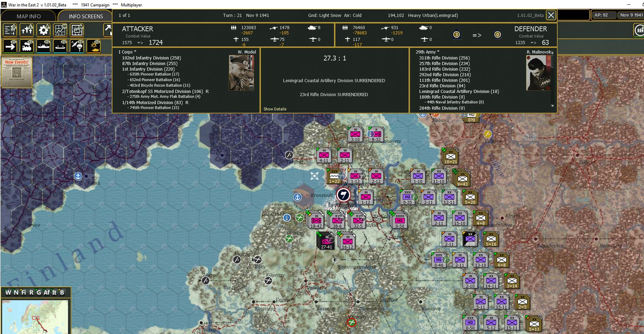Open the New Events newspaper
This screenshot has width=644, height=334.
click(x=17, y=72)
